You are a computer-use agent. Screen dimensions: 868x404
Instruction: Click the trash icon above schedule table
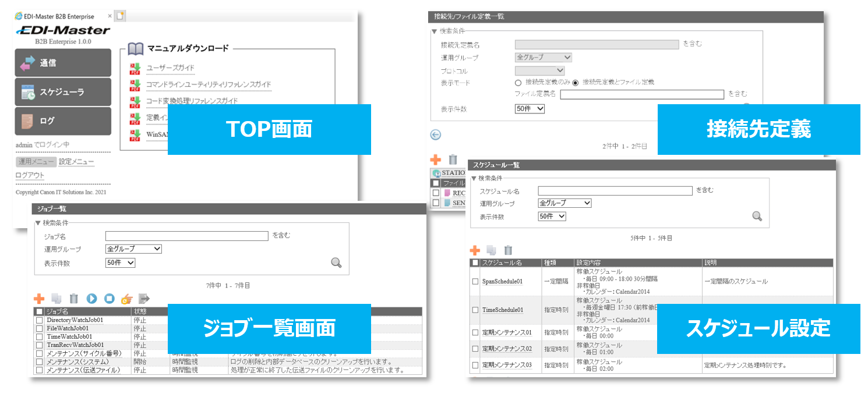point(508,250)
